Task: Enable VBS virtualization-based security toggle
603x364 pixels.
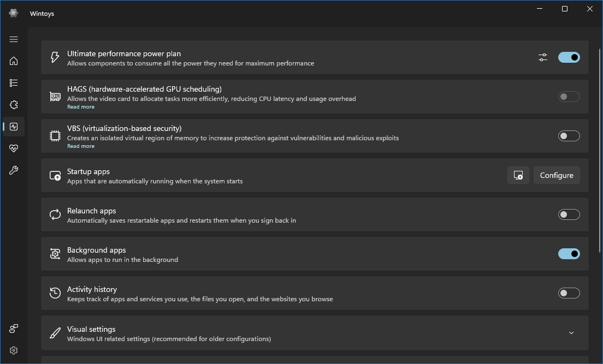Action: (x=569, y=136)
